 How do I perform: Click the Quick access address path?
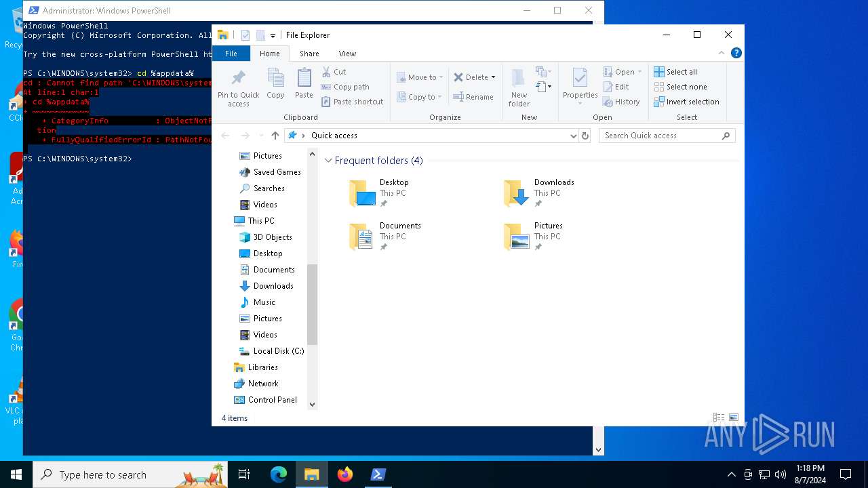point(334,136)
